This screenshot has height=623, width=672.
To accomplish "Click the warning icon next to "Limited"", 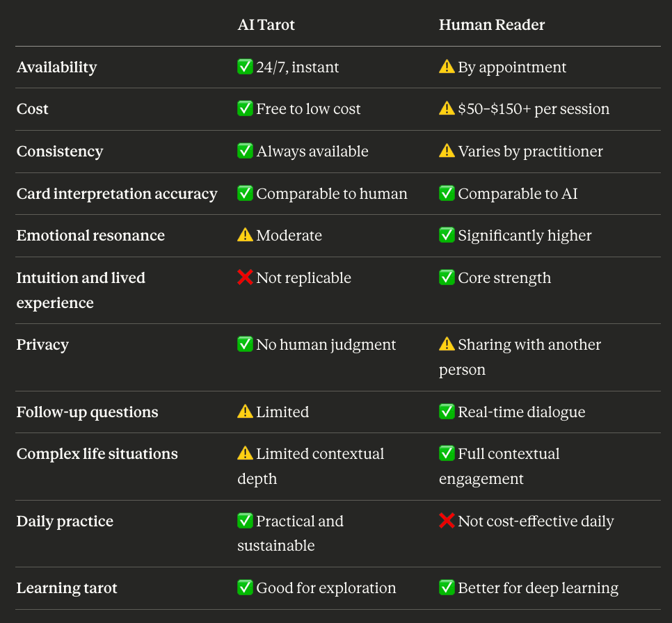I will click(245, 412).
